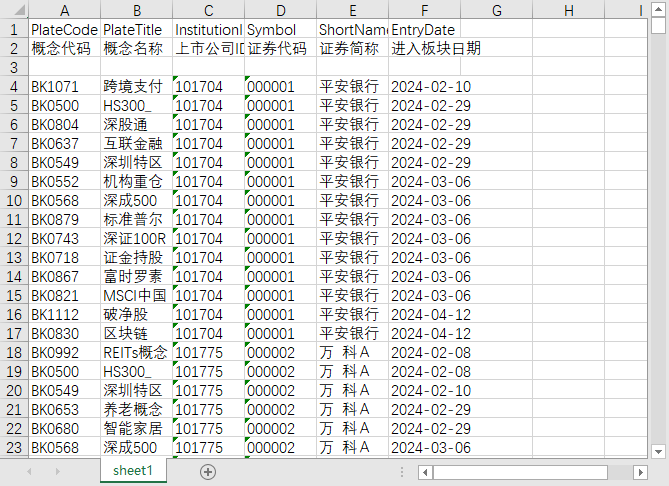Select cell 101775 in row 18
Screen dimensions: 669x486
click(x=209, y=352)
